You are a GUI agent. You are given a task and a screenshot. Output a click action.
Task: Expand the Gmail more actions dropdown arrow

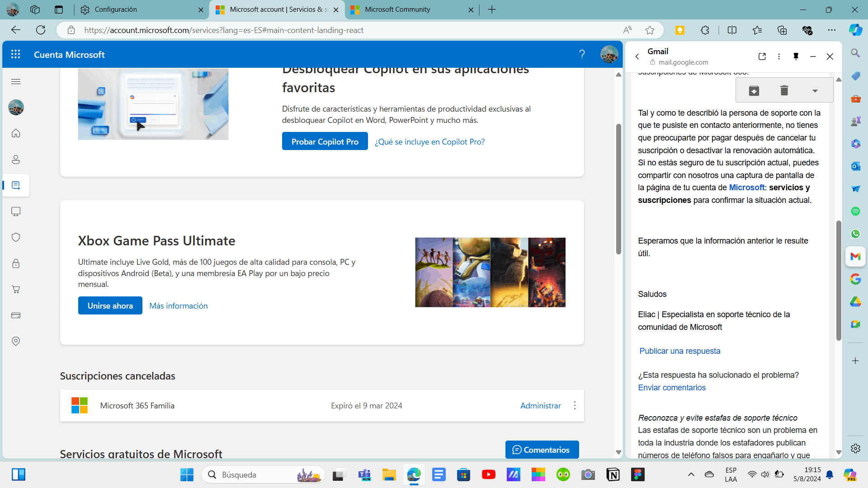click(x=815, y=91)
